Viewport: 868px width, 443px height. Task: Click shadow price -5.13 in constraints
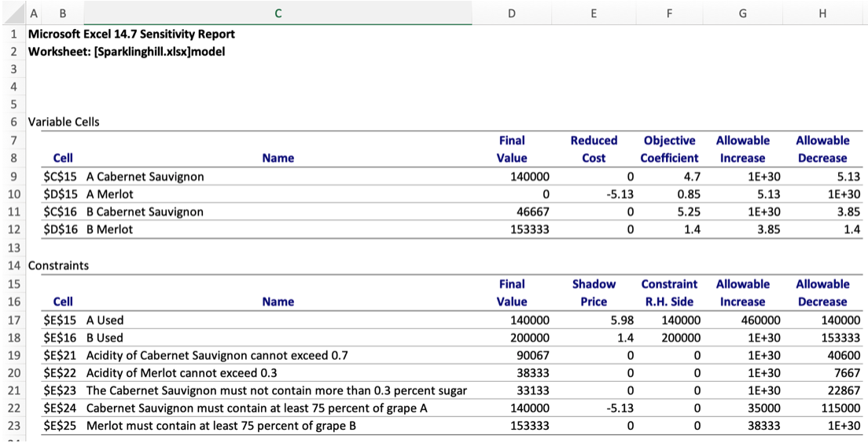coord(619,408)
